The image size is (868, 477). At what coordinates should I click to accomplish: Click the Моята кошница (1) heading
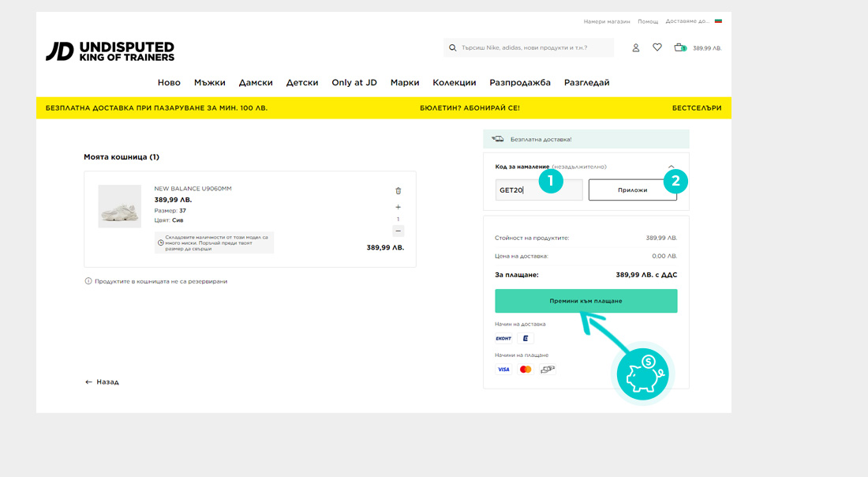122,157
